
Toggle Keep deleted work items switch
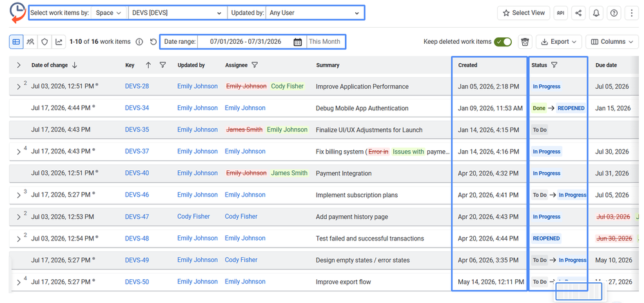pyautogui.click(x=503, y=41)
